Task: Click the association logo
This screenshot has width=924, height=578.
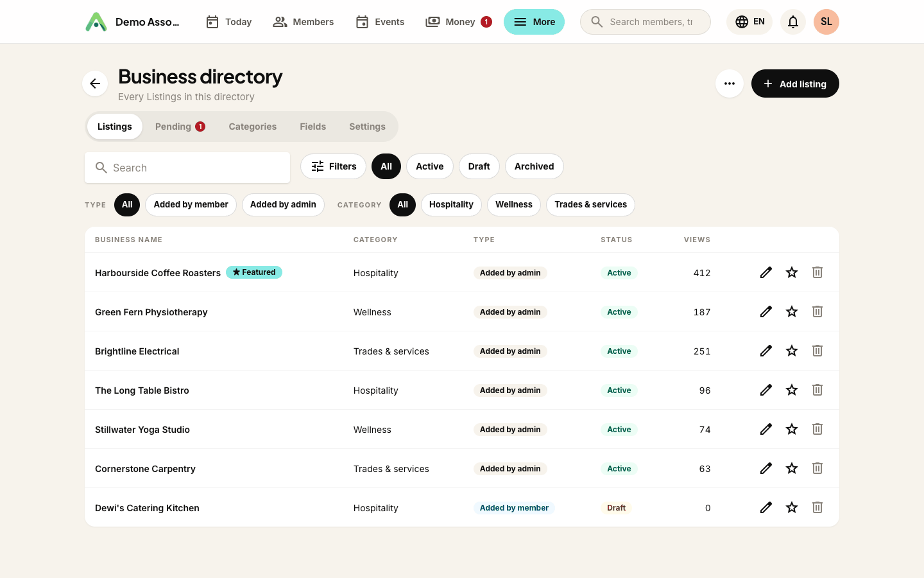Action: pos(96,22)
